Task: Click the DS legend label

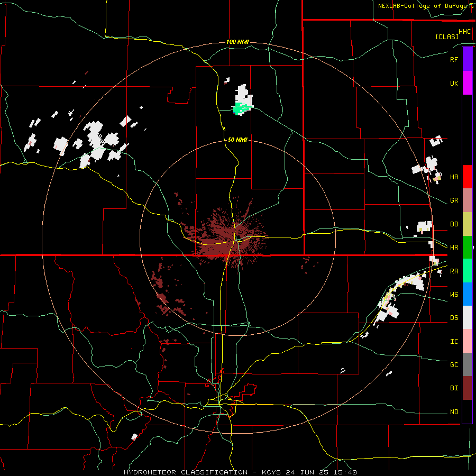Action: [x=454, y=318]
